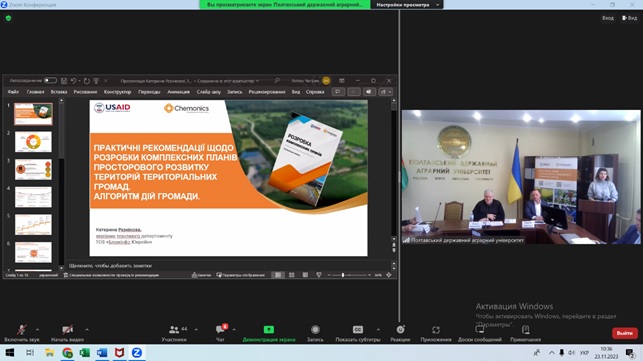Open Excel from the taskbar

pos(84,353)
